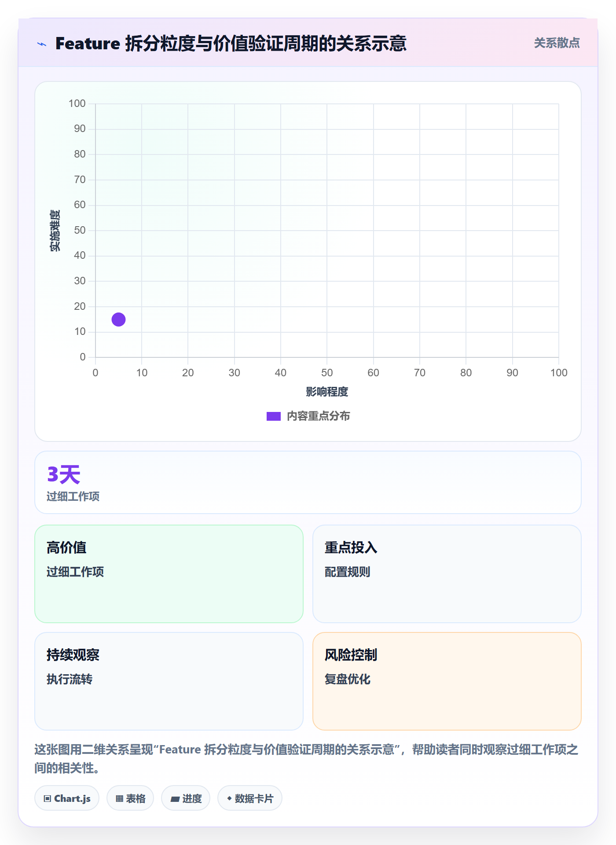Click the 实施难度 y-axis title
616x845 pixels.
[55, 231]
